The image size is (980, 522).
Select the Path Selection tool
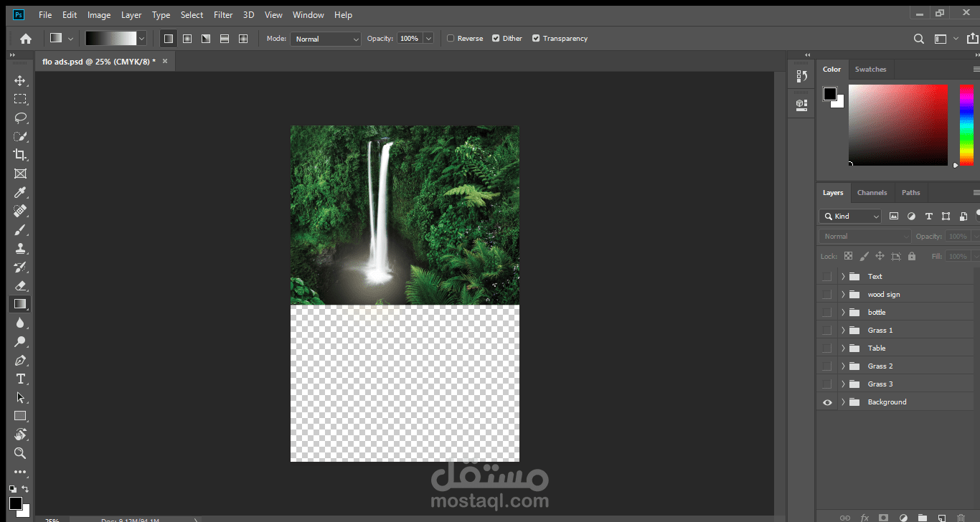click(x=20, y=397)
